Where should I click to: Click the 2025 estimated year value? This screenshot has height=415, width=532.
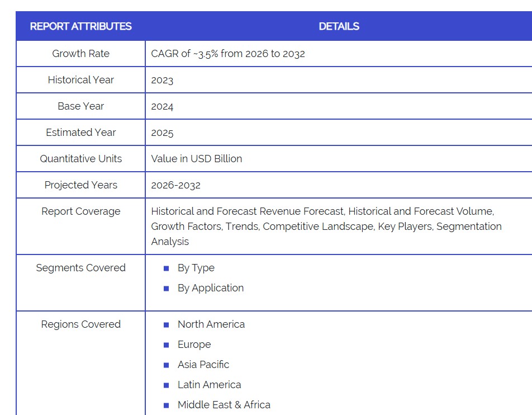(162, 133)
